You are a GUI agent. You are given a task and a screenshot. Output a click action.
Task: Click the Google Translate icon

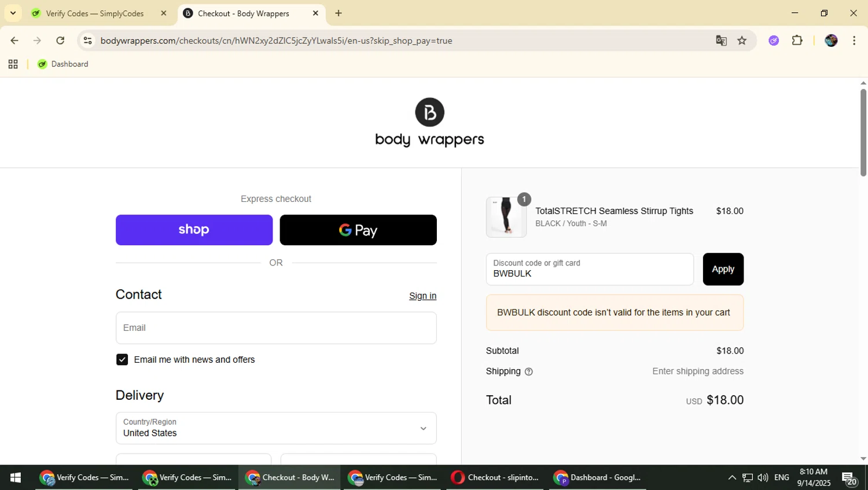(x=721, y=40)
